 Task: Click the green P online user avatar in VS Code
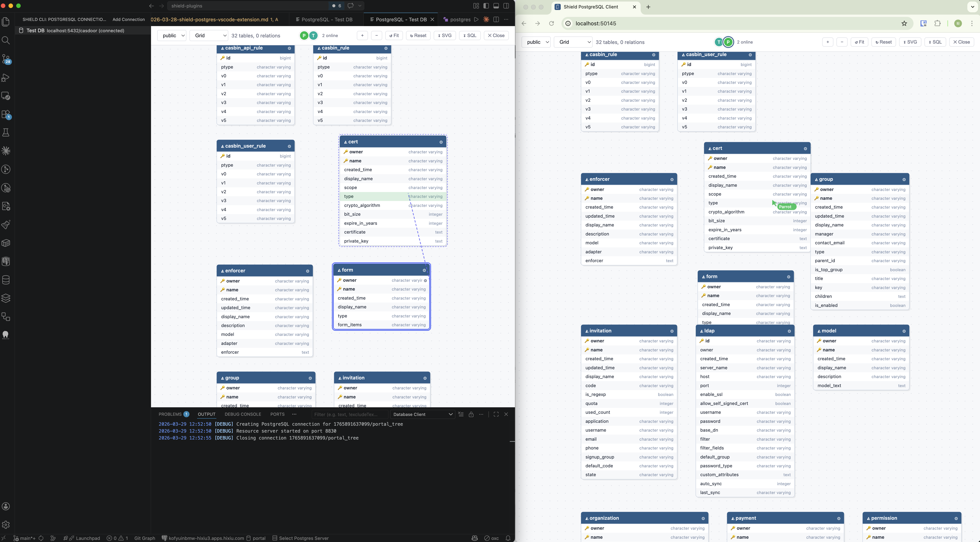(x=304, y=36)
